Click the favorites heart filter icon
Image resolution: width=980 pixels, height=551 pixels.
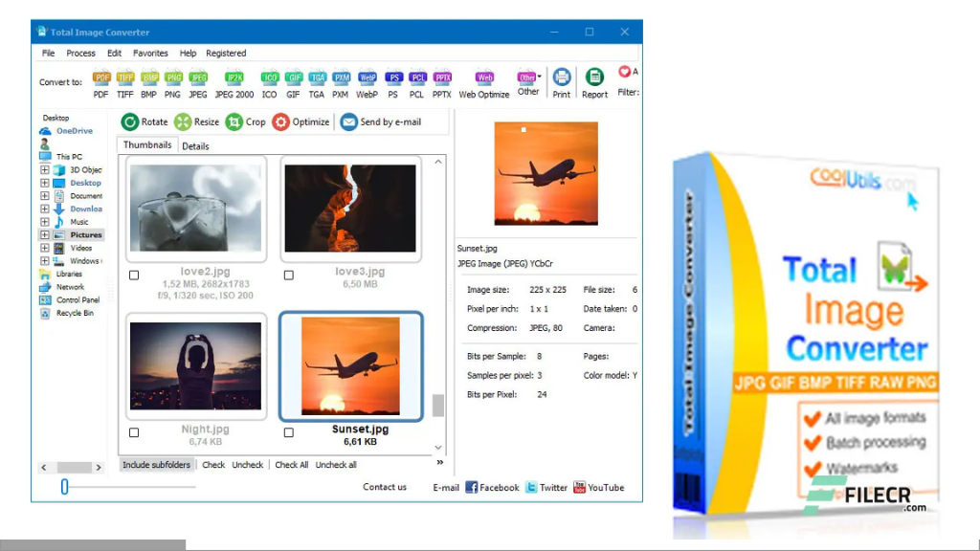pyautogui.click(x=624, y=72)
